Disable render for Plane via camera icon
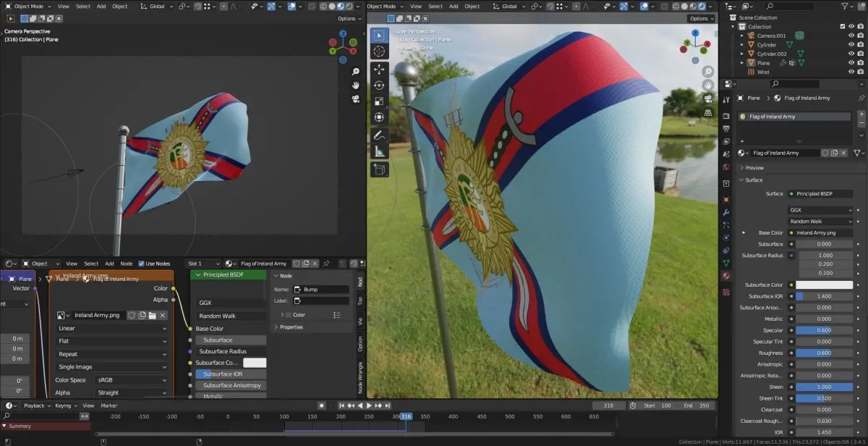 click(x=861, y=63)
